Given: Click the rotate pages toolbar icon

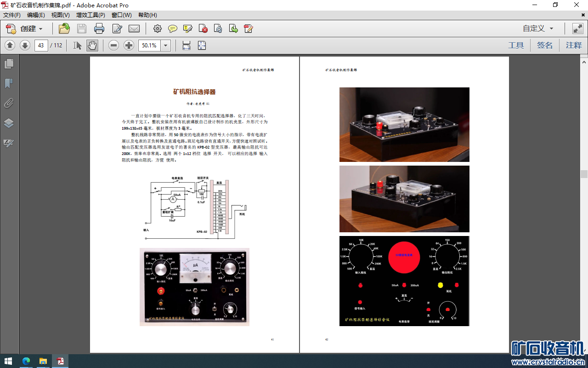Looking at the screenshot, I should coord(218,29).
